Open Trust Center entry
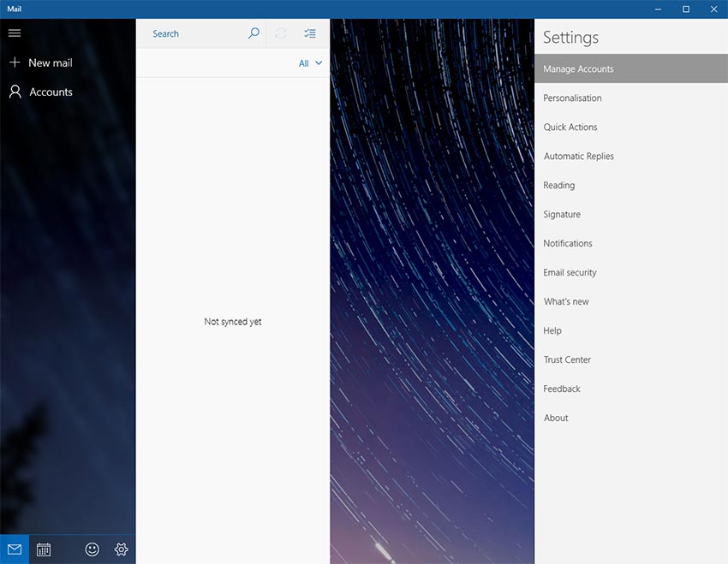728x564 pixels. (x=631, y=360)
